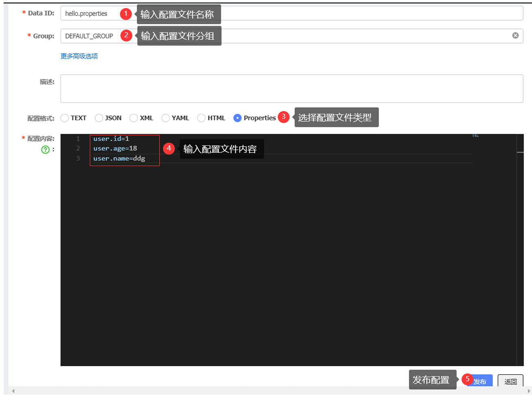
Task: Click the green help question mark icon
Action: pyautogui.click(x=45, y=150)
